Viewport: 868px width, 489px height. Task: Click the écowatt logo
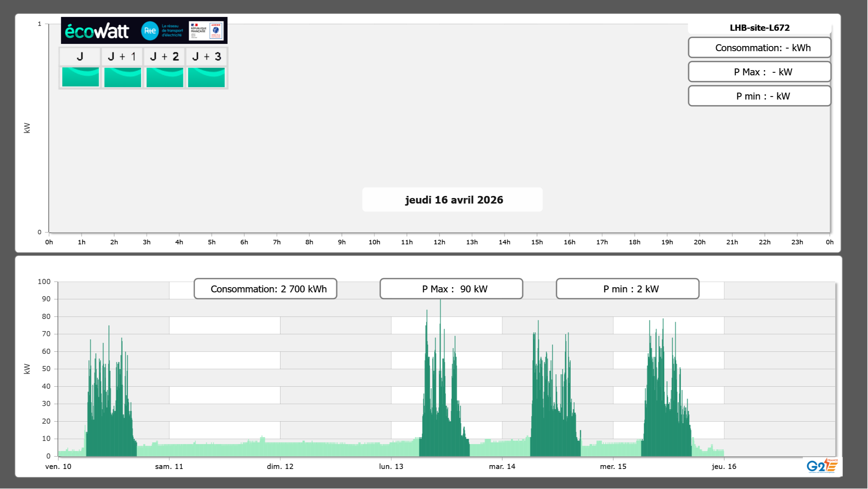point(97,31)
